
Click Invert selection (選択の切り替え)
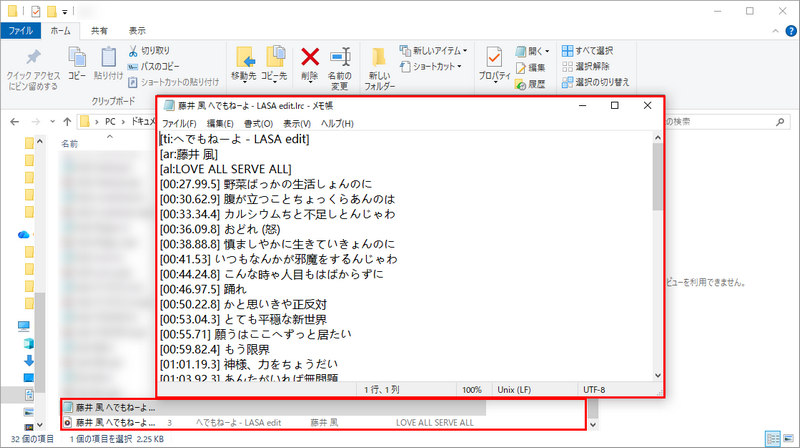coord(595,82)
